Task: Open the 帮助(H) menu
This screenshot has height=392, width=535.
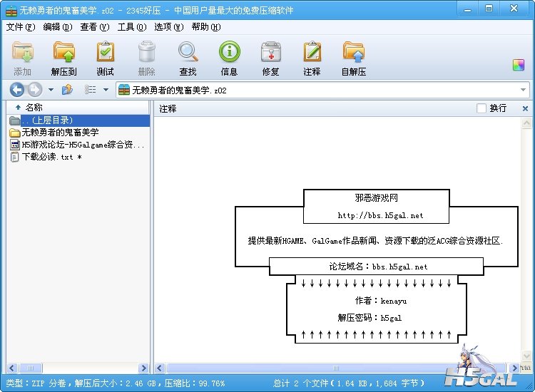Action: coord(205,27)
